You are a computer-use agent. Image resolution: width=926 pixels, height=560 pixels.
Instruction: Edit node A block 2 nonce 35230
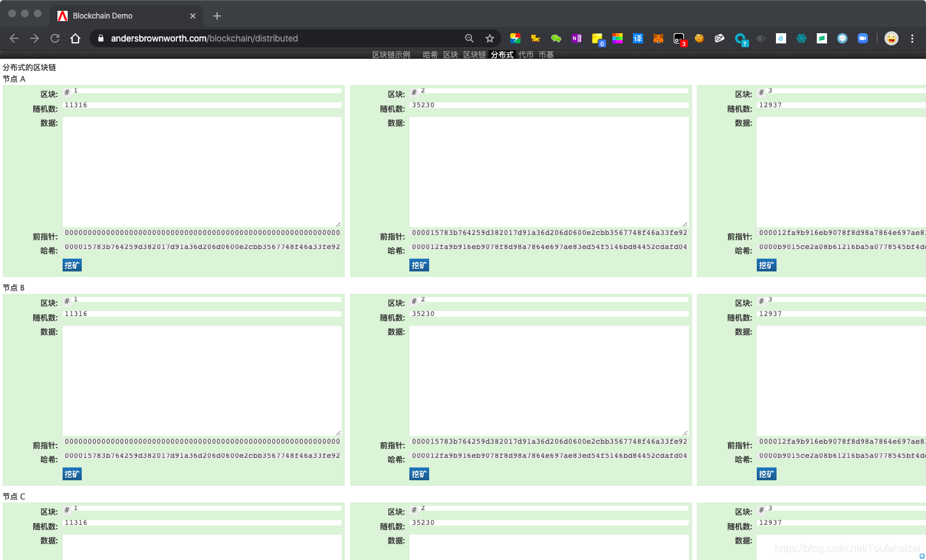click(549, 105)
